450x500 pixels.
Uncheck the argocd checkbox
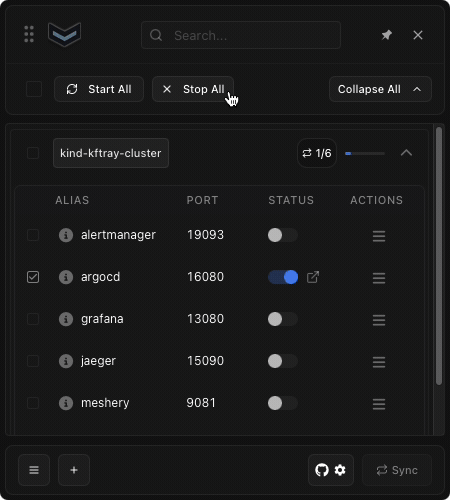point(33,277)
